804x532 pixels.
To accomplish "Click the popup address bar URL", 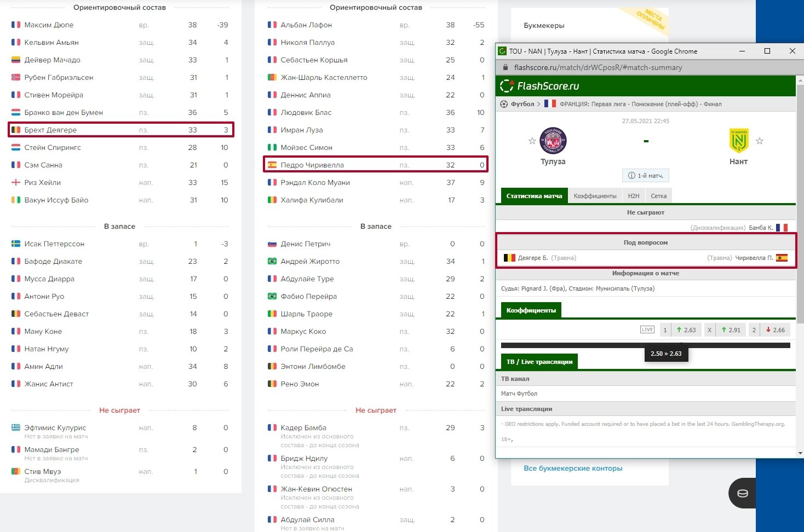I will [x=598, y=68].
